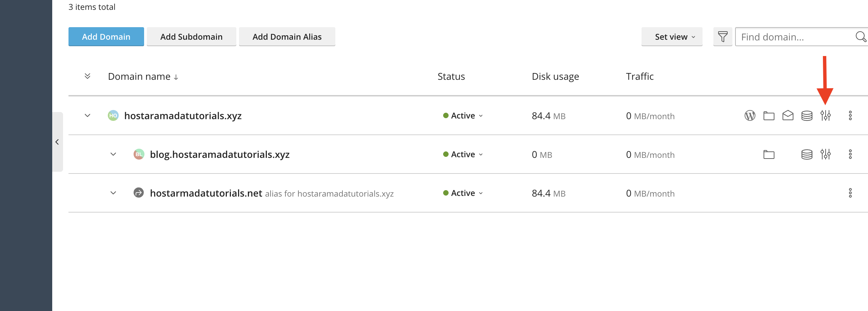
Task: Click the Add Domain button
Action: pos(106,37)
